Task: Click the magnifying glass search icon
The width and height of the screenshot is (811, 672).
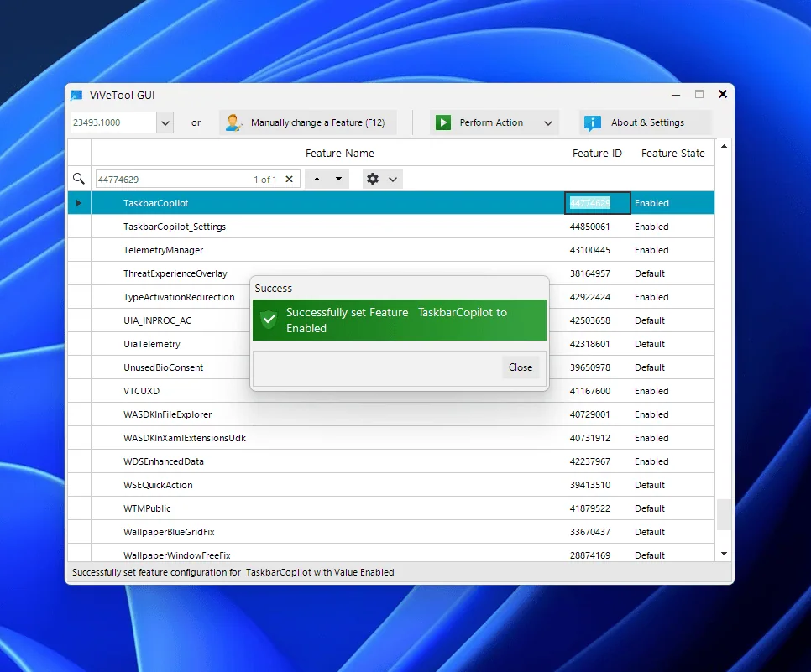Action: coord(79,178)
